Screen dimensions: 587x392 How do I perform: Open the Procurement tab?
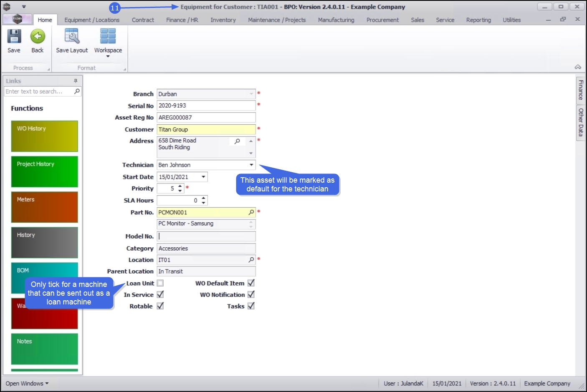382,20
